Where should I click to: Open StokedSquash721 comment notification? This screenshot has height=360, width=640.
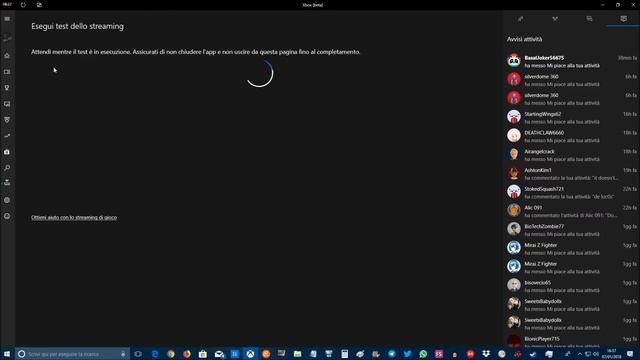pyautogui.click(x=571, y=193)
